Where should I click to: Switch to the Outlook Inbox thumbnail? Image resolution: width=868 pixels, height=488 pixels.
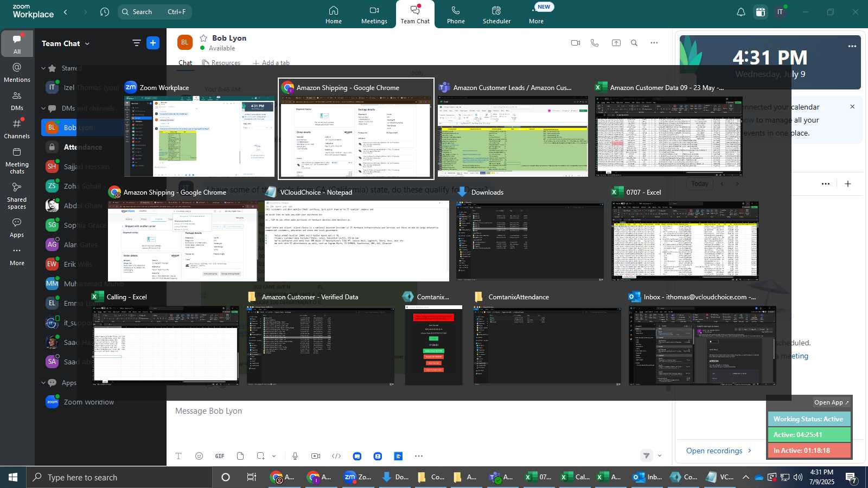point(703,339)
